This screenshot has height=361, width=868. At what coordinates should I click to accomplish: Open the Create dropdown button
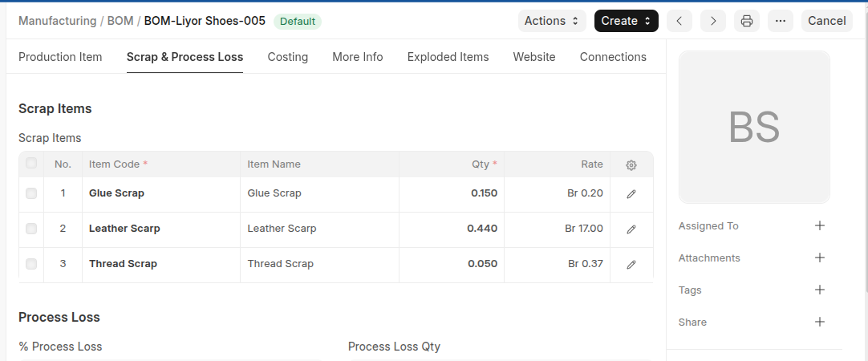[x=626, y=21]
